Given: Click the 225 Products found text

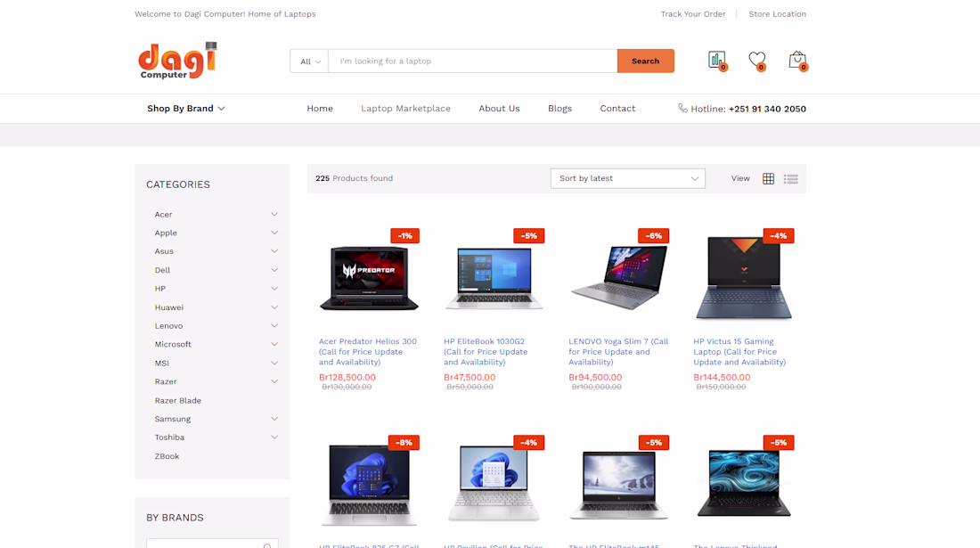Looking at the screenshot, I should (355, 178).
